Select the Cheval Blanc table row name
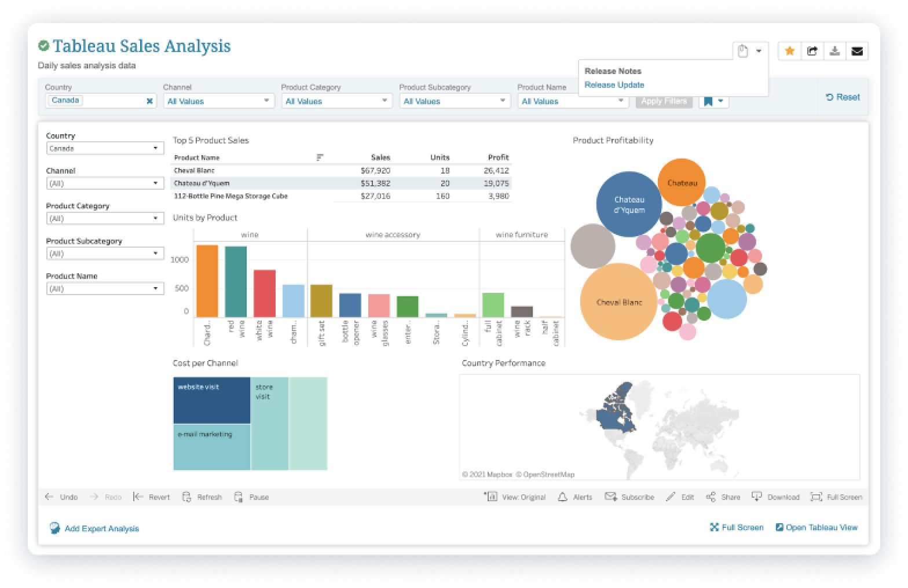Viewport: 908px width, 588px height. point(194,171)
